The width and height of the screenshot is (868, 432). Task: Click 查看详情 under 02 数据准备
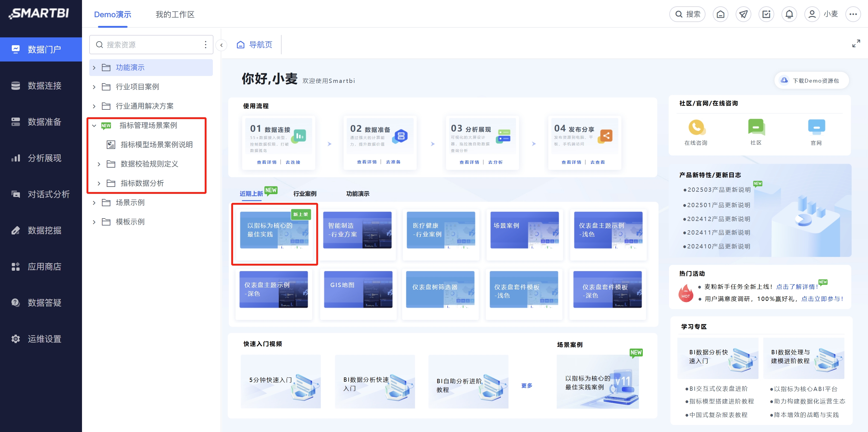(x=367, y=162)
